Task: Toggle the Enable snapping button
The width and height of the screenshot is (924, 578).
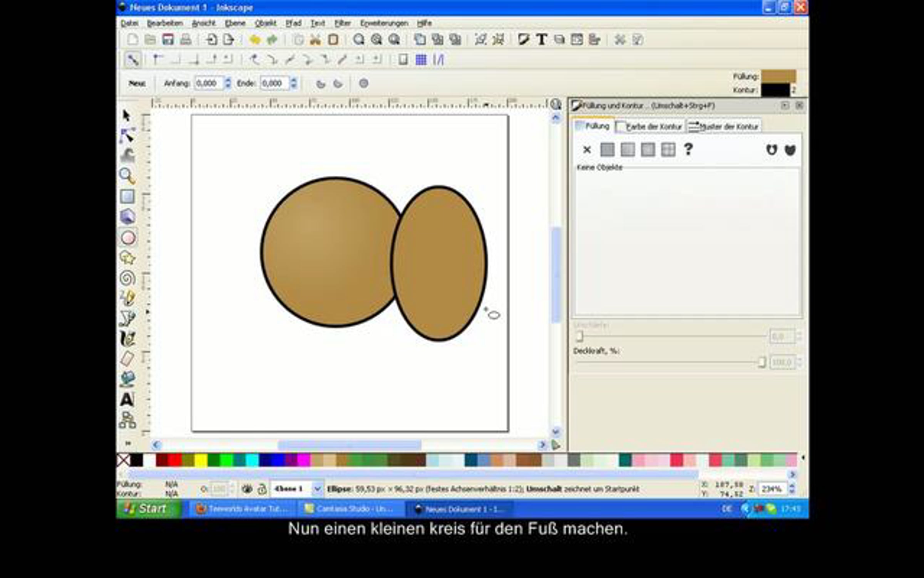Action: point(132,60)
